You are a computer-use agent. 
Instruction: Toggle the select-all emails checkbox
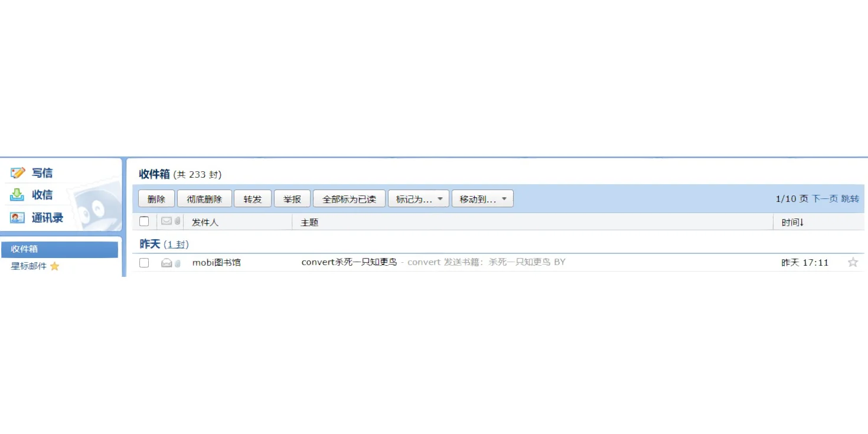(144, 221)
